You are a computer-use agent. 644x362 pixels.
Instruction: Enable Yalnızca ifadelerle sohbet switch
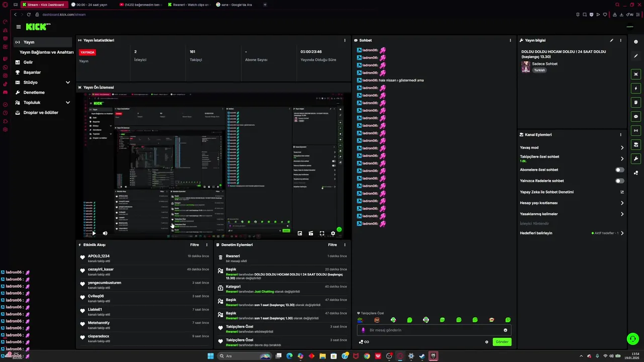[620, 181]
